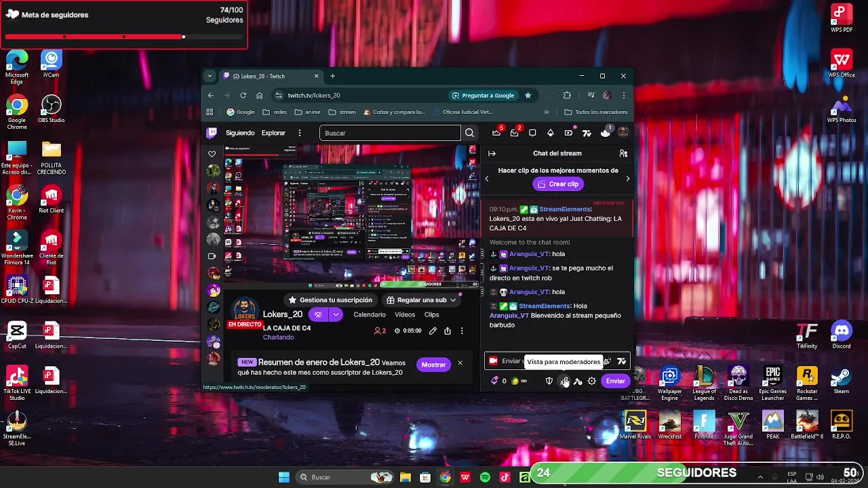Open the chat community users list icon

[x=623, y=154]
